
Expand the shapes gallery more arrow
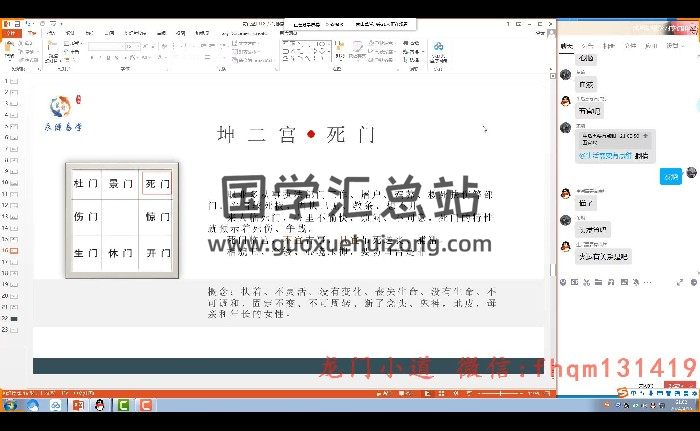click(329, 59)
